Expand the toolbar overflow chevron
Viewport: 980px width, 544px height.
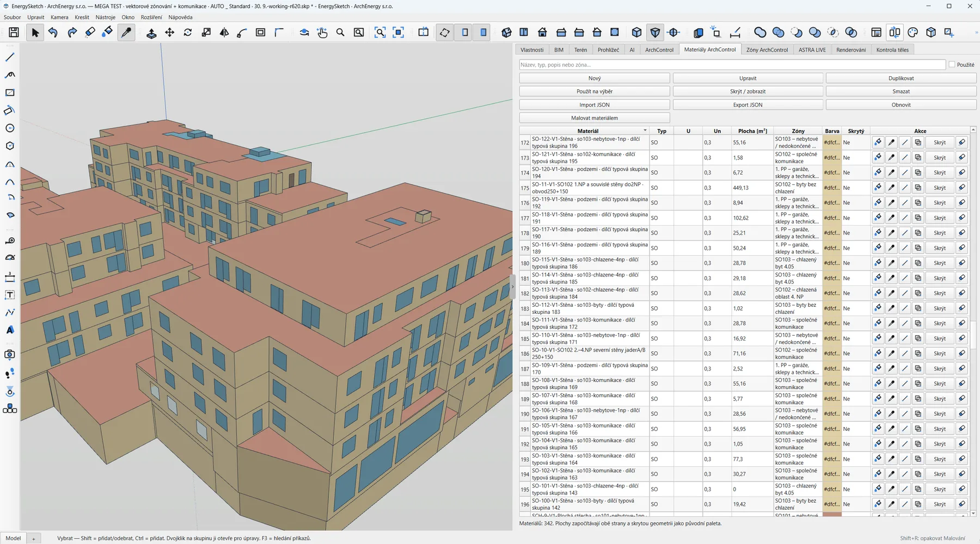976,33
